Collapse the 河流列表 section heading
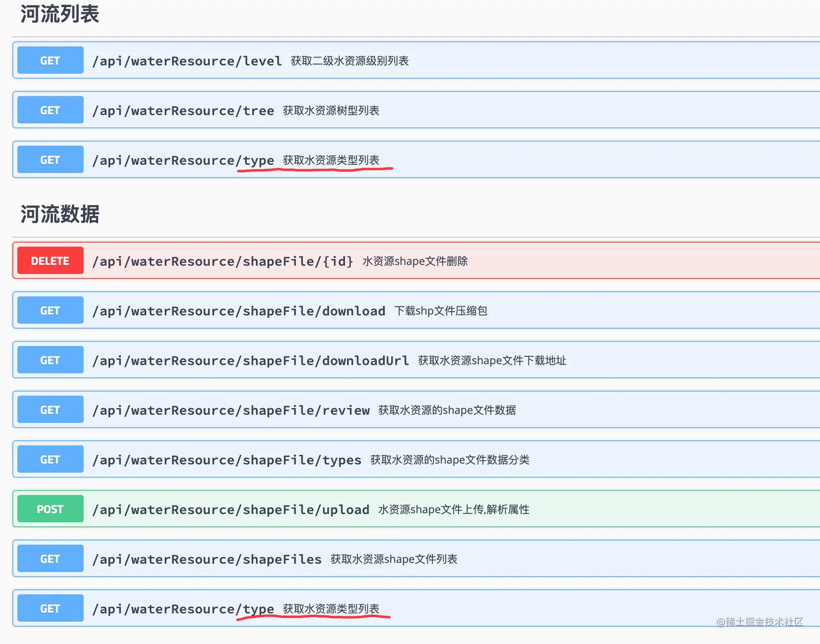 click(60, 14)
